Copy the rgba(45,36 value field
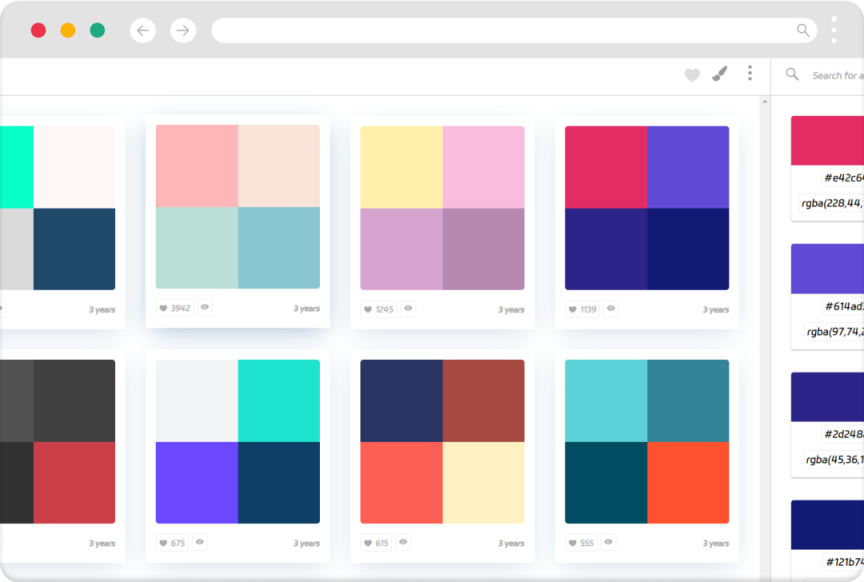864x582 pixels. pos(833,460)
